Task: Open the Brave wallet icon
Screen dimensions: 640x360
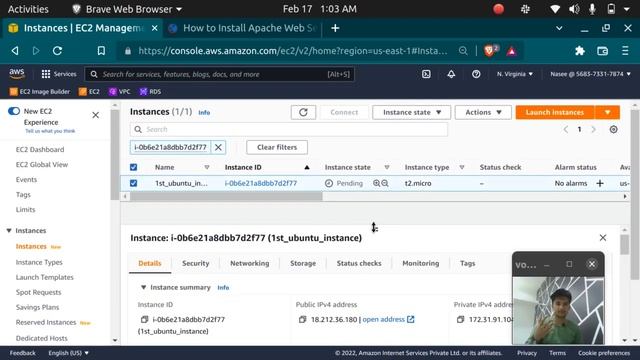Action: click(x=602, y=51)
